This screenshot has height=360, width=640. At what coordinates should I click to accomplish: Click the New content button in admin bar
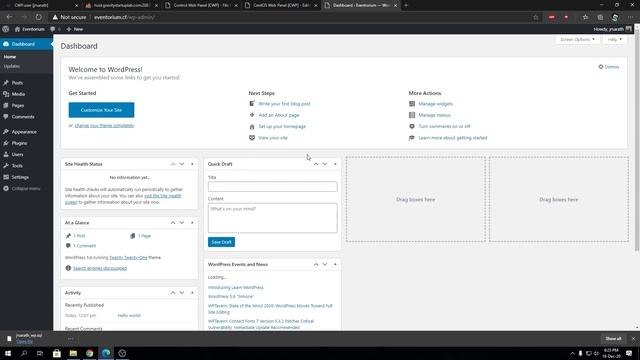pos(75,29)
